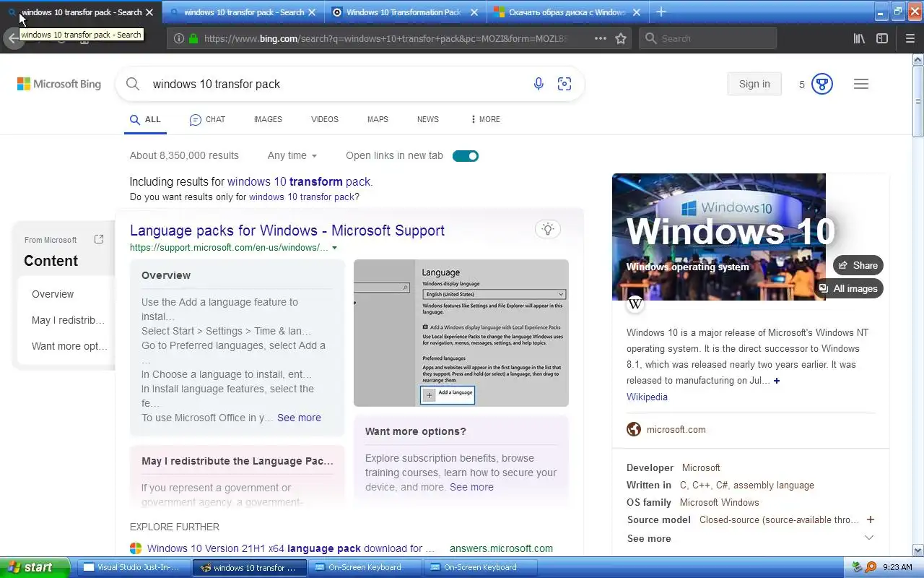Open answers.microsoft.com link
This screenshot has height=578, width=924.
coord(501,548)
